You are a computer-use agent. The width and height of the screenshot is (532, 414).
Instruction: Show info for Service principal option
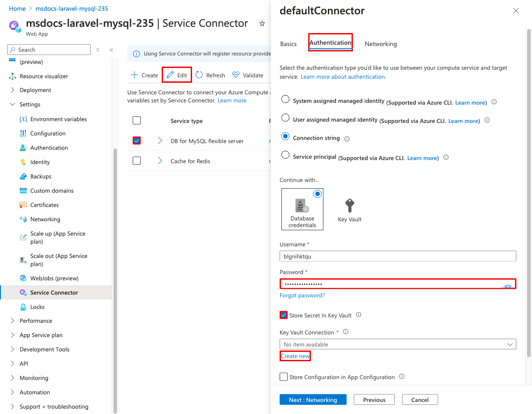(446, 157)
